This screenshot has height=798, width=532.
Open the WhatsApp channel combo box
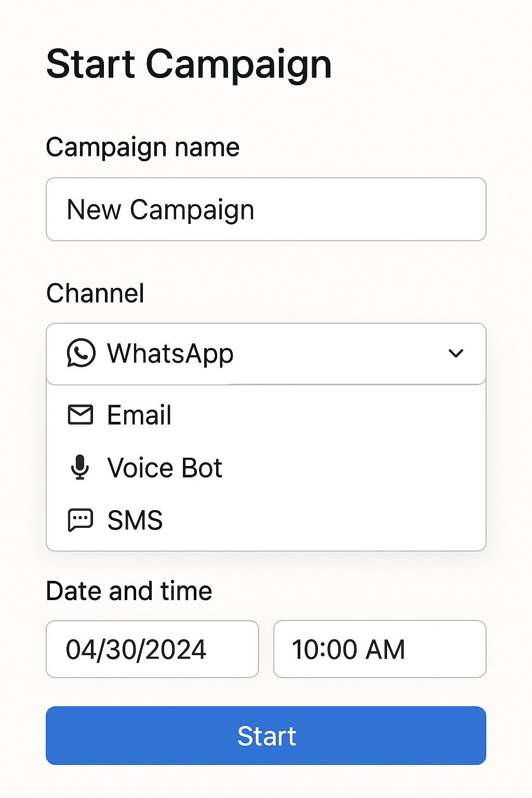pos(266,354)
